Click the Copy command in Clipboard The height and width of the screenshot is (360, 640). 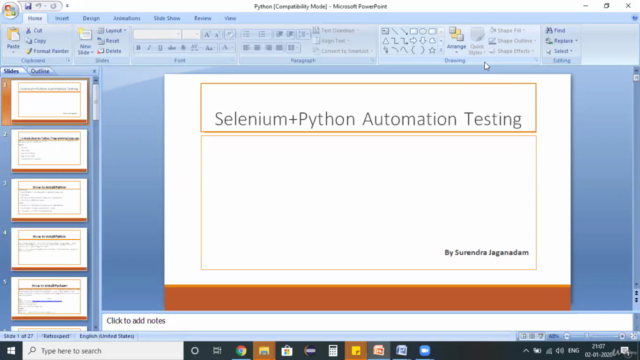tap(36, 41)
